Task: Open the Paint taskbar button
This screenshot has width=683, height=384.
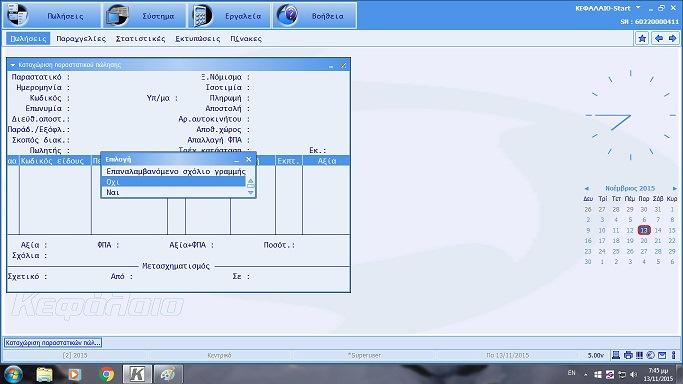Action: (168, 374)
